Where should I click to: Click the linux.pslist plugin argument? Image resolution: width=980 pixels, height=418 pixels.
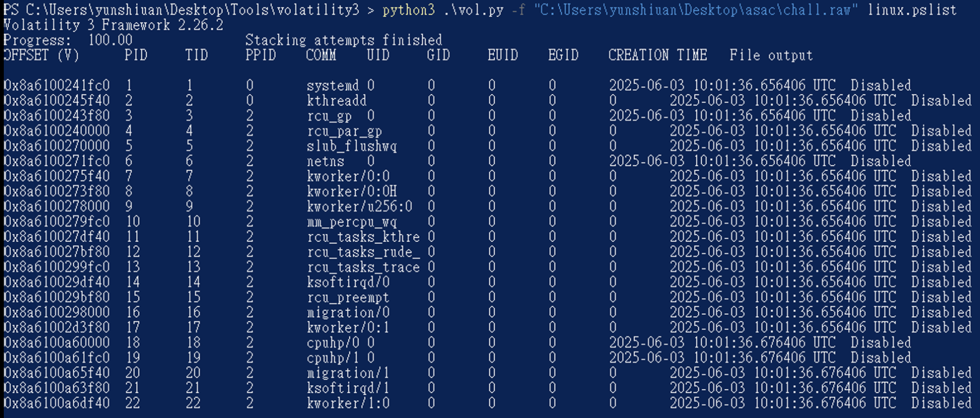tap(912, 10)
